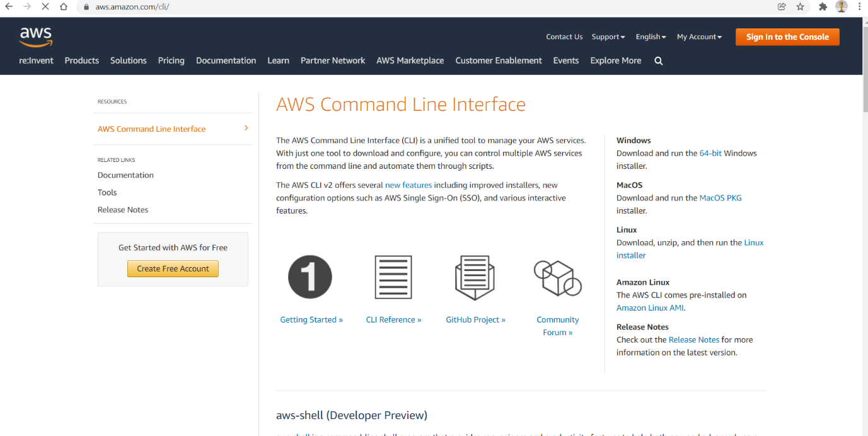Open the site search magnifier icon
The width and height of the screenshot is (868, 436).
click(x=659, y=61)
